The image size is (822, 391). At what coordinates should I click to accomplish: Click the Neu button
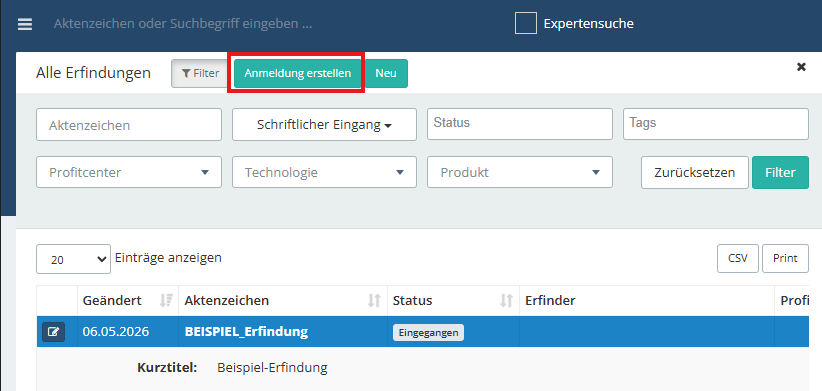pyautogui.click(x=386, y=73)
